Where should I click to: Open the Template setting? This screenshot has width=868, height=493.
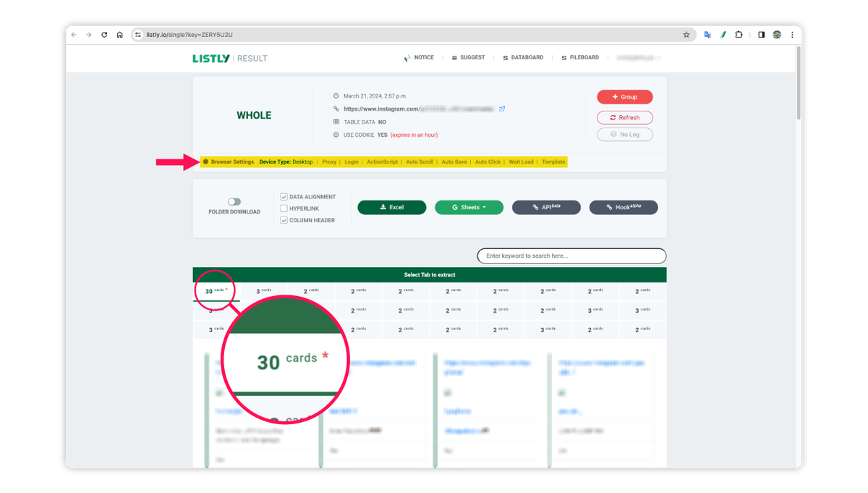tap(553, 161)
